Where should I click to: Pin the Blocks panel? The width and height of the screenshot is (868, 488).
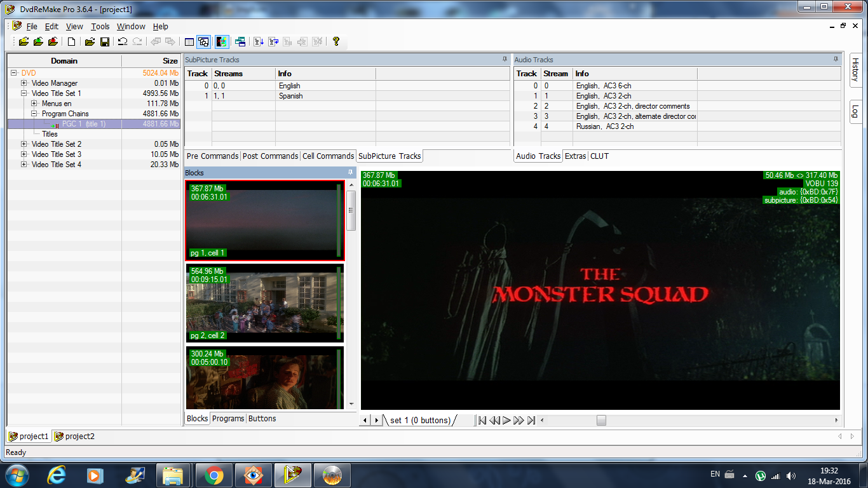350,172
